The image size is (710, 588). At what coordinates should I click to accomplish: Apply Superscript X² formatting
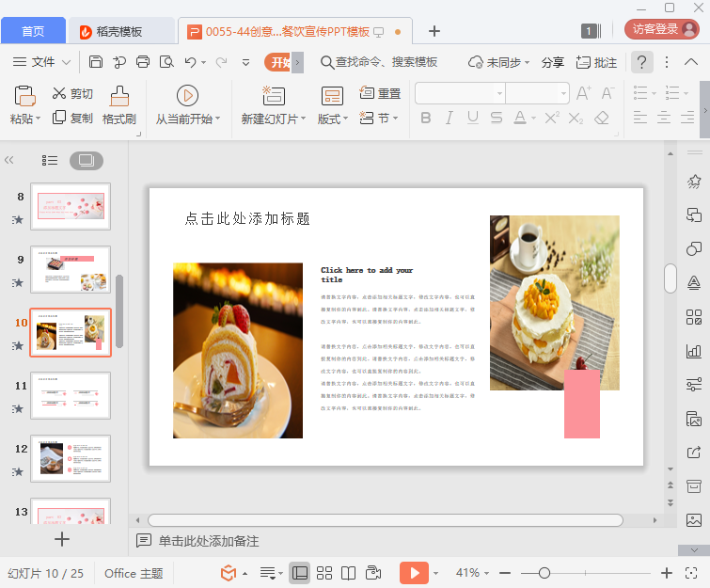coord(552,119)
